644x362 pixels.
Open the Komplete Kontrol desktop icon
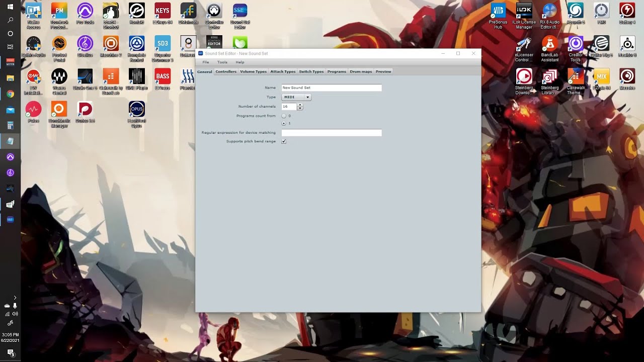136,48
